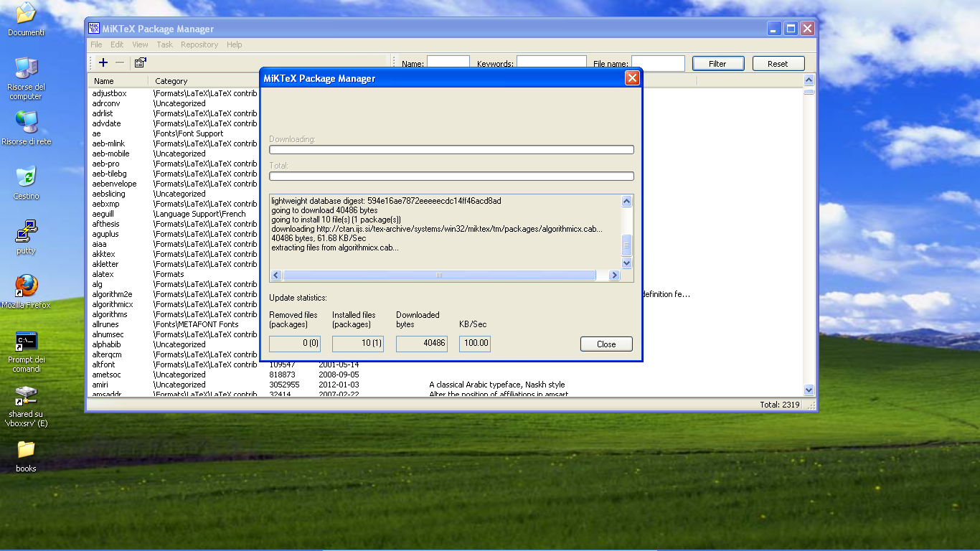This screenshot has height=551, width=980.
Task: Open the Repository menu
Action: click(x=199, y=44)
